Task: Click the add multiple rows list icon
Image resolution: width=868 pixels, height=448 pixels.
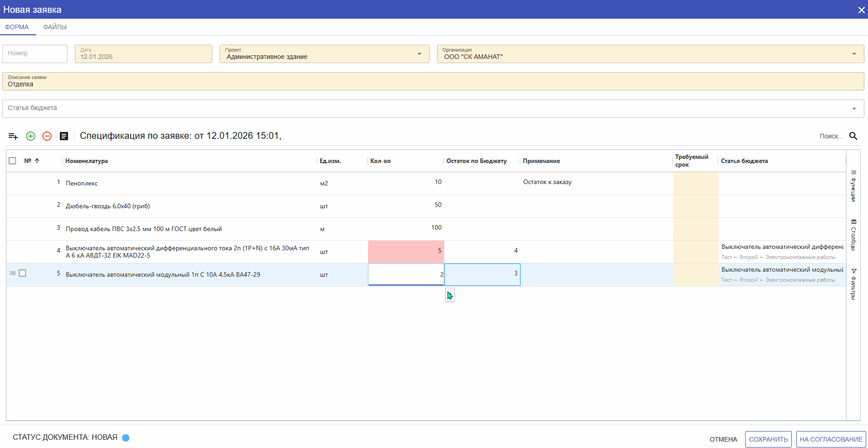Action: (x=13, y=136)
